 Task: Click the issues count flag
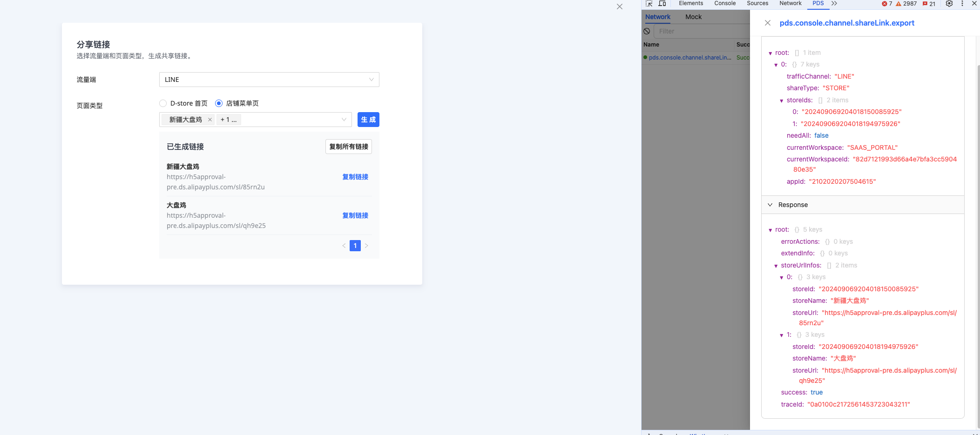(x=929, y=4)
